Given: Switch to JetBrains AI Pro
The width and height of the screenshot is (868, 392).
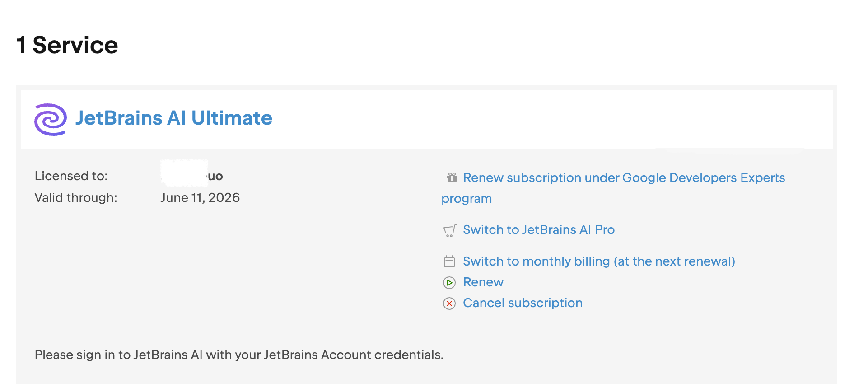Looking at the screenshot, I should point(539,230).
